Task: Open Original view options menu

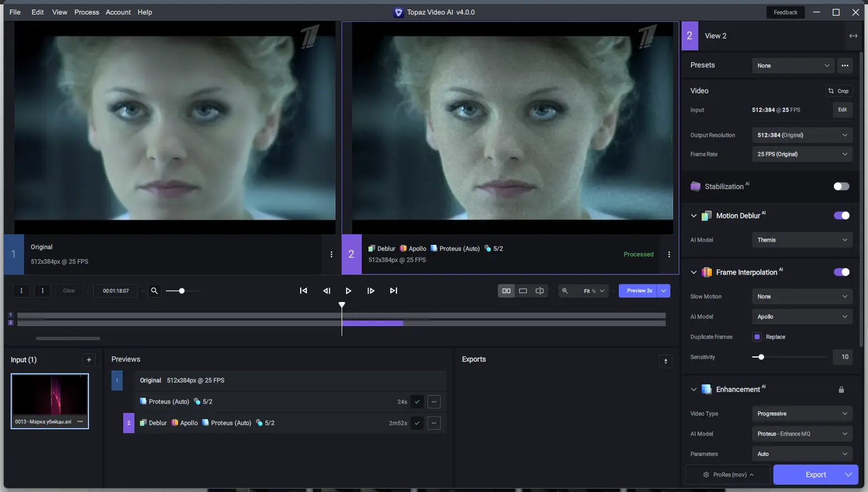Action: 332,254
